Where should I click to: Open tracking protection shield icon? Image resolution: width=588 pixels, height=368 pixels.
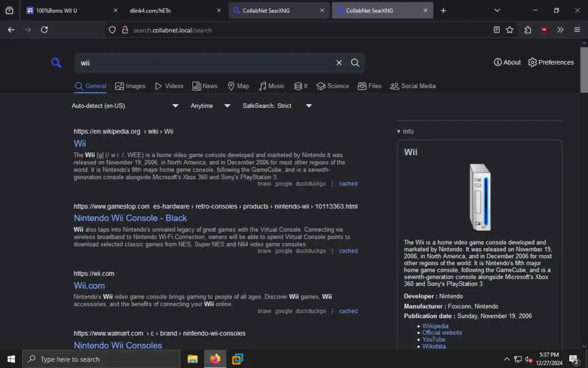[x=112, y=30]
